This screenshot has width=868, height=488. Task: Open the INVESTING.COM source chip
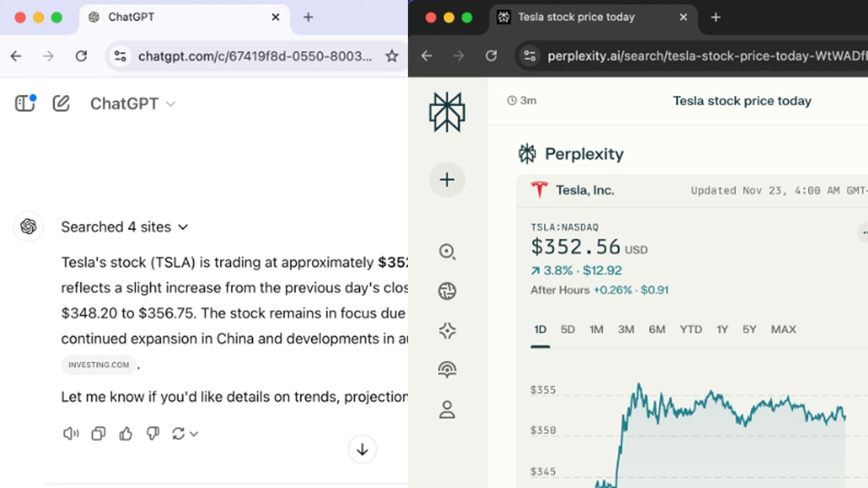[x=99, y=365]
